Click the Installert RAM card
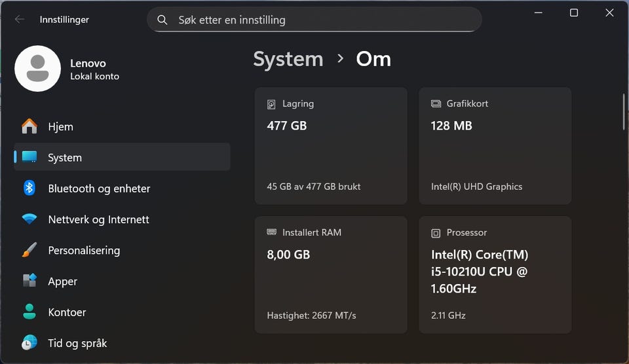Viewport: 629px width, 364px height. [x=331, y=275]
